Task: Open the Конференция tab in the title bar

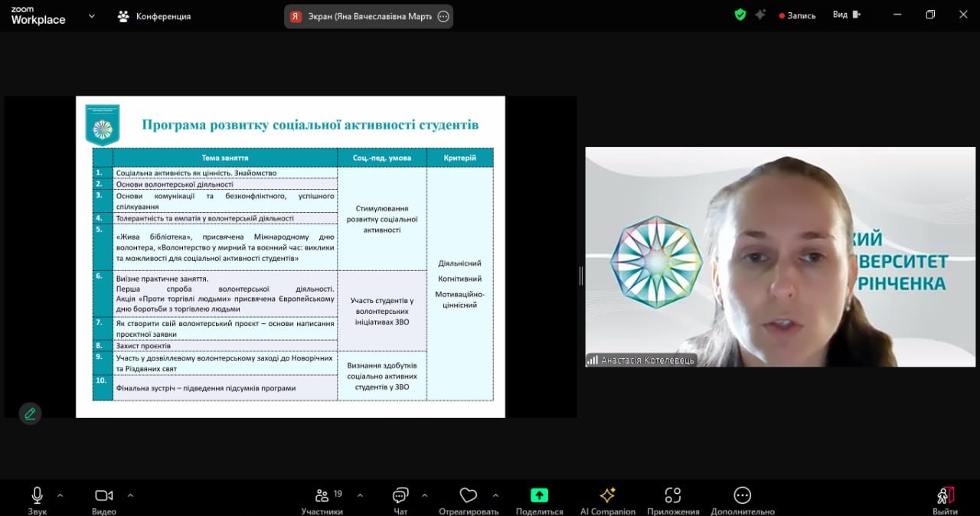Action: click(x=154, y=16)
